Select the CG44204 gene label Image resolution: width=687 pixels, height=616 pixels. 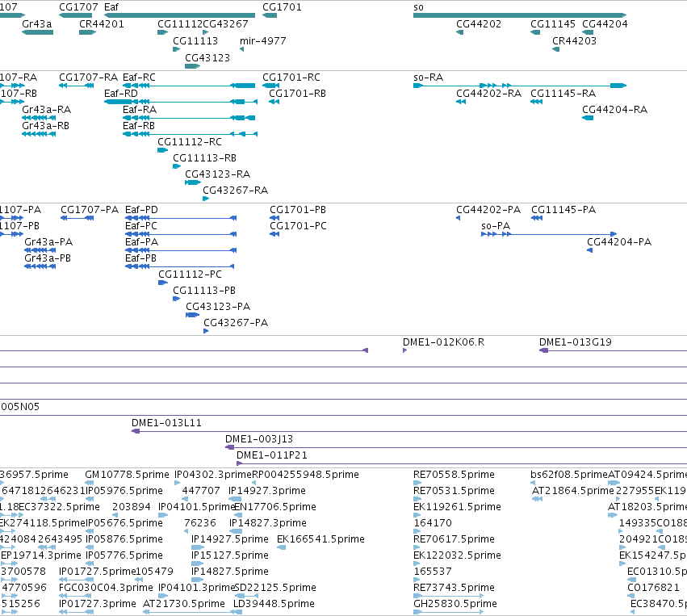605,23
